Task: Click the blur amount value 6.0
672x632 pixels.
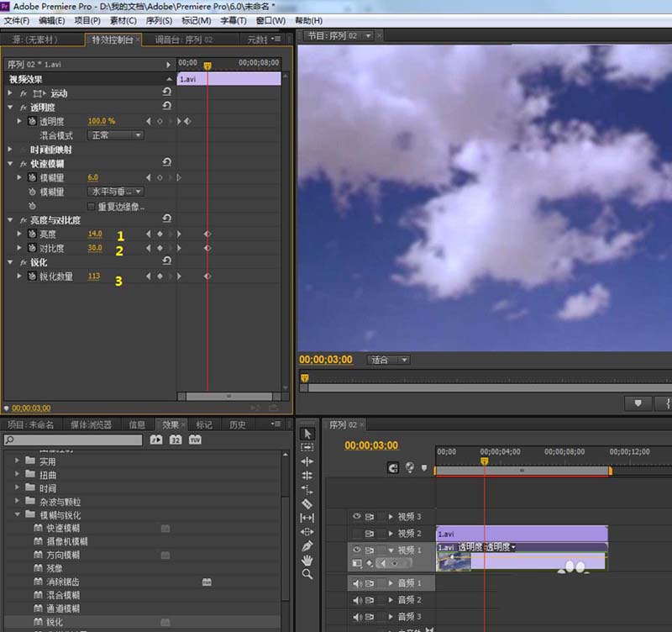Action: tap(93, 177)
